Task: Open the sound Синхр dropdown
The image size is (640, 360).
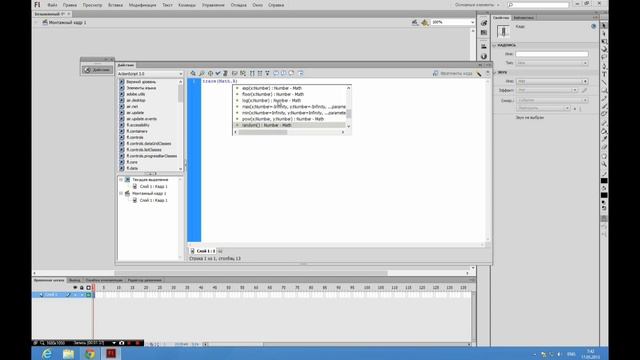Action: (551, 100)
